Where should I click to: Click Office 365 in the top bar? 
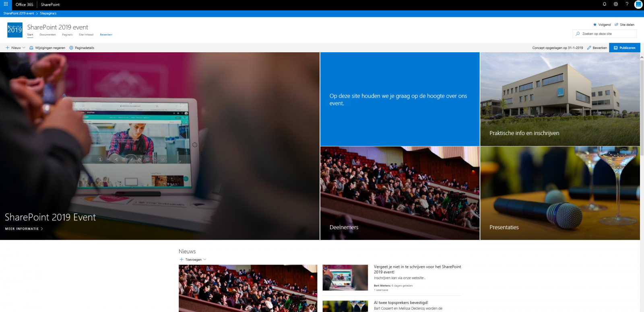tap(24, 4)
